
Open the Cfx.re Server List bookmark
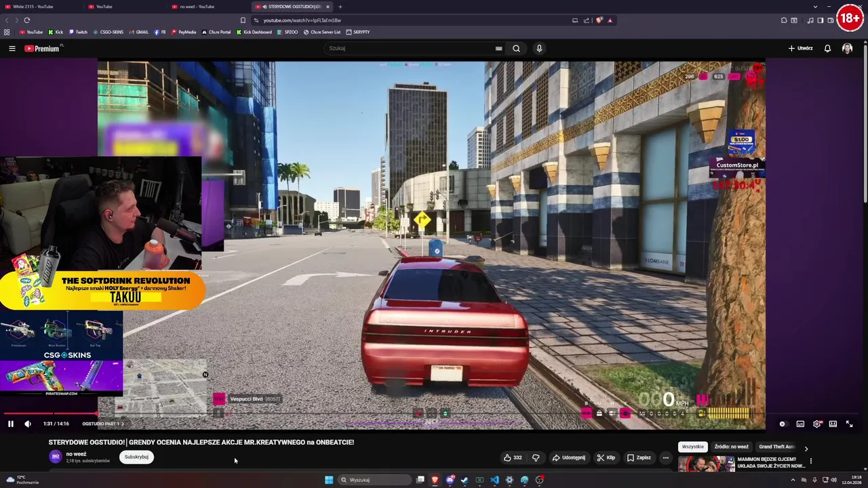[322, 32]
